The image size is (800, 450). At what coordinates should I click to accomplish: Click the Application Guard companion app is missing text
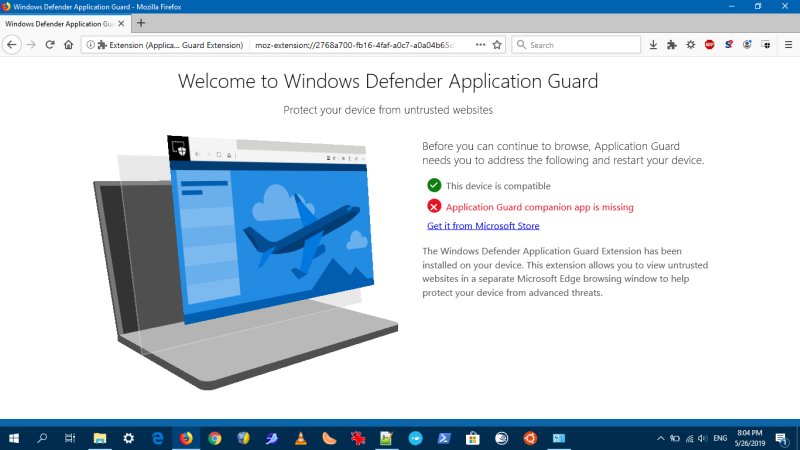[x=540, y=207]
